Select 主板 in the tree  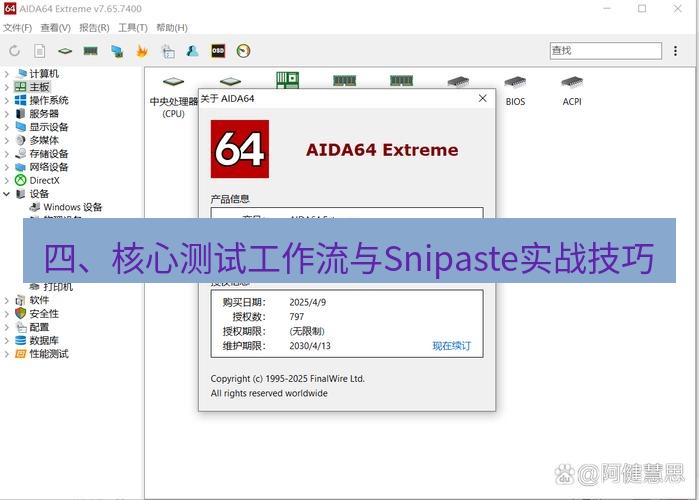tap(39, 87)
